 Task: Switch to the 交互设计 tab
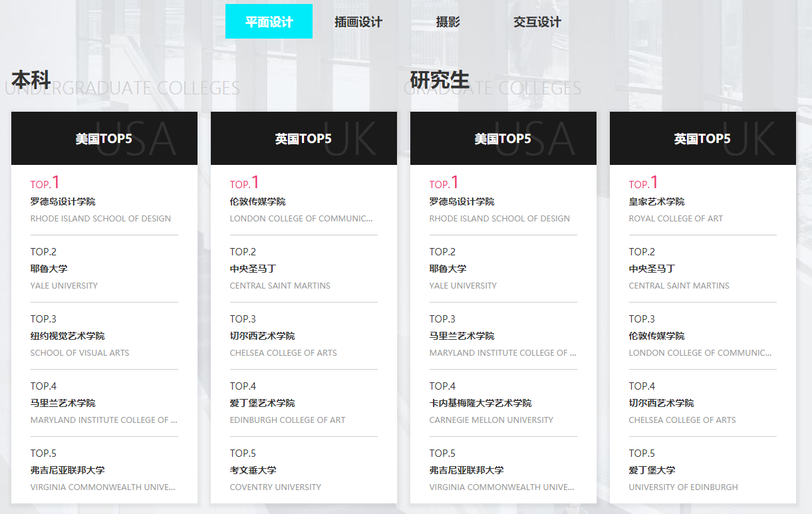pyautogui.click(x=537, y=22)
